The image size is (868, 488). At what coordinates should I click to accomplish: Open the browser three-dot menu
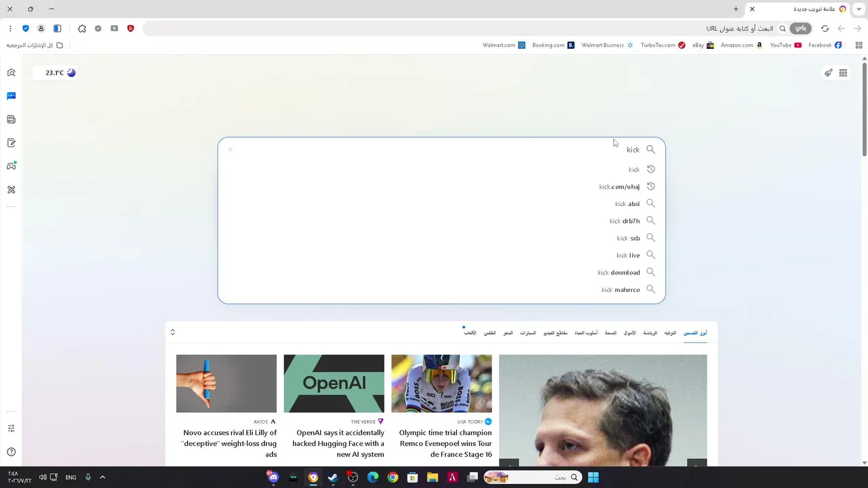tap(10, 28)
